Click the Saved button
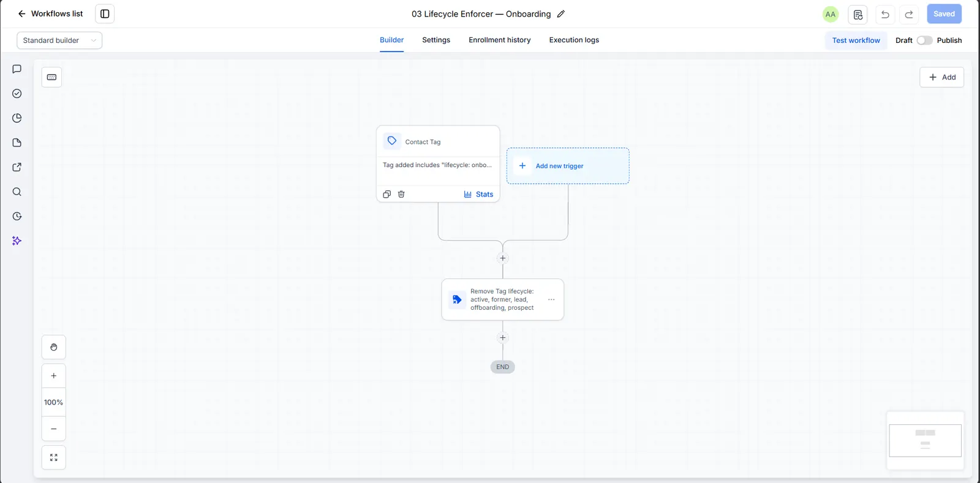Screen dimensions: 980x483 944,14
